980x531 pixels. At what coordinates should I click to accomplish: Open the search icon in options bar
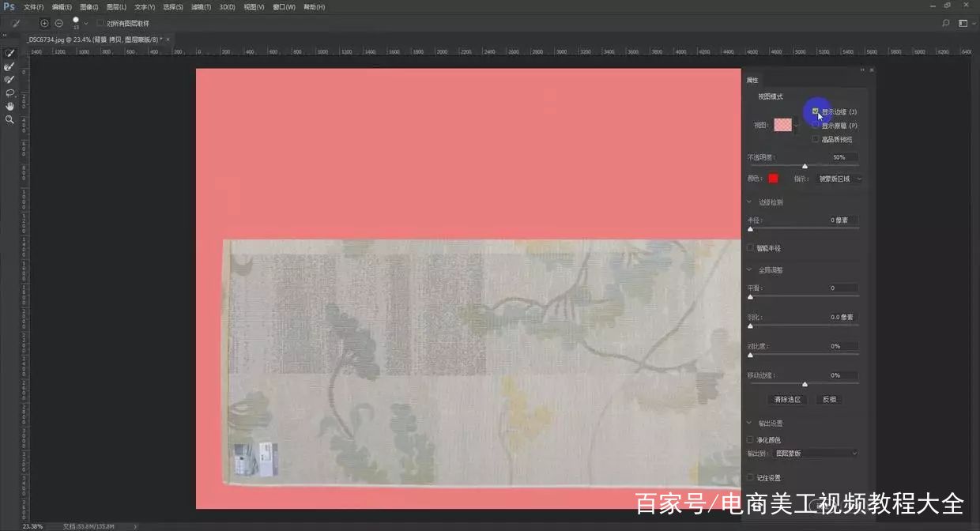pos(946,24)
